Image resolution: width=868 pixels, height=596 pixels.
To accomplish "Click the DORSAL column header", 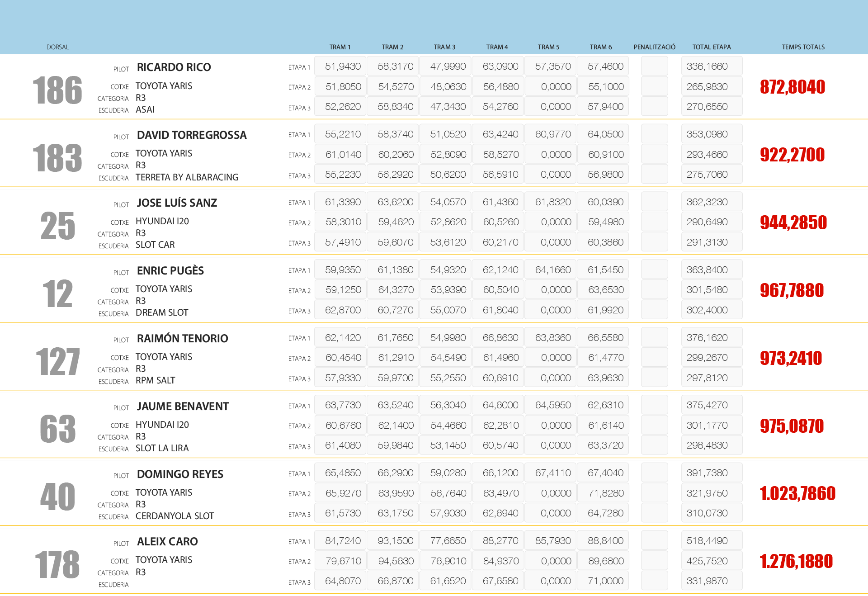I will pos(57,47).
